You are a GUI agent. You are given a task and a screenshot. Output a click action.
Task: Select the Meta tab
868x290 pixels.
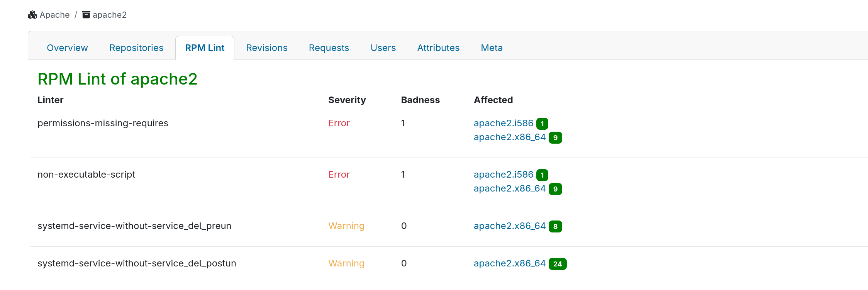[492, 48]
